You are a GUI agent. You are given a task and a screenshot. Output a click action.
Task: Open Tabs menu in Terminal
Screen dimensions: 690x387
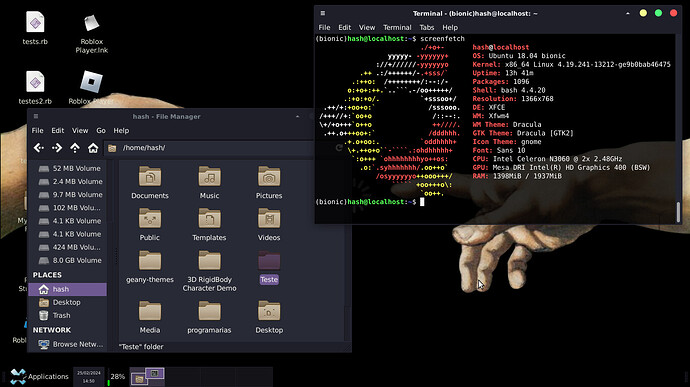coord(426,27)
